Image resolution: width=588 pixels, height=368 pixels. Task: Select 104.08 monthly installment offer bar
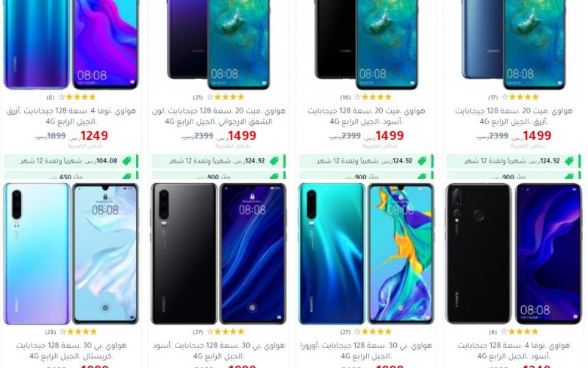point(71,161)
